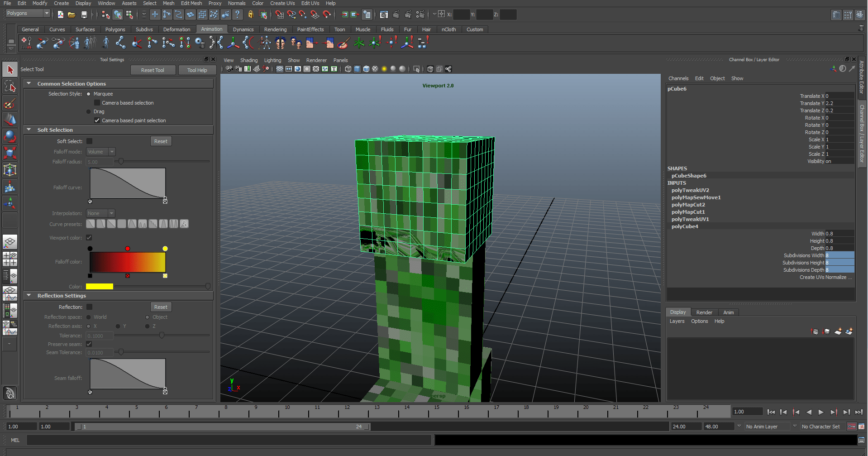This screenshot has height=456, width=868.
Task: Save the scene with the floppy icon
Action: click(x=84, y=14)
